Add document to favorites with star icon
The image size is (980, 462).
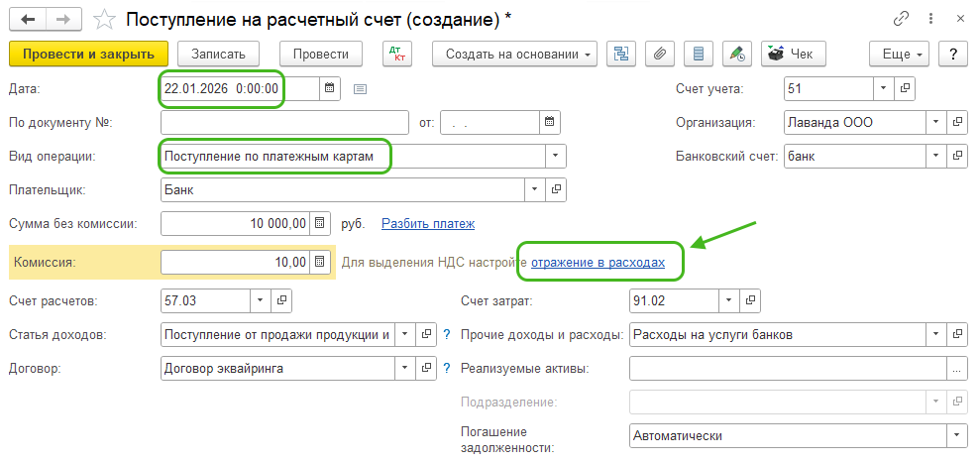(101, 19)
